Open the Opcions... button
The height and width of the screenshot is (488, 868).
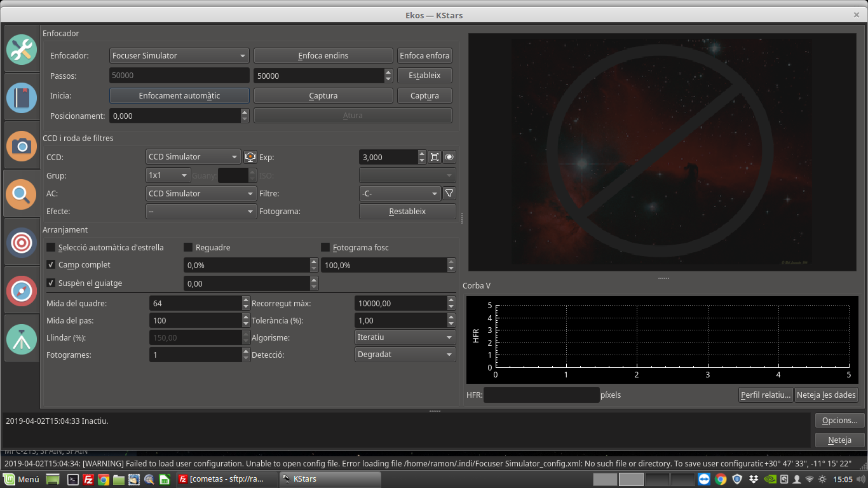pyautogui.click(x=840, y=420)
